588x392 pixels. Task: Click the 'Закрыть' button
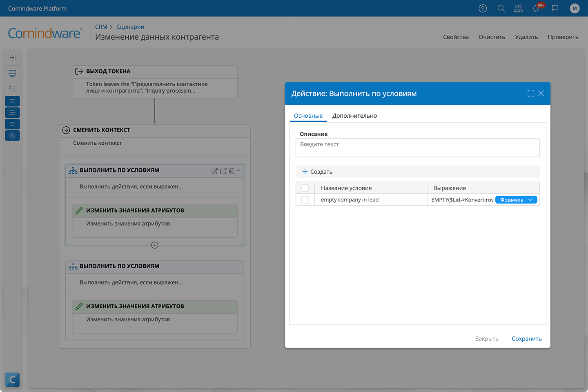click(487, 339)
